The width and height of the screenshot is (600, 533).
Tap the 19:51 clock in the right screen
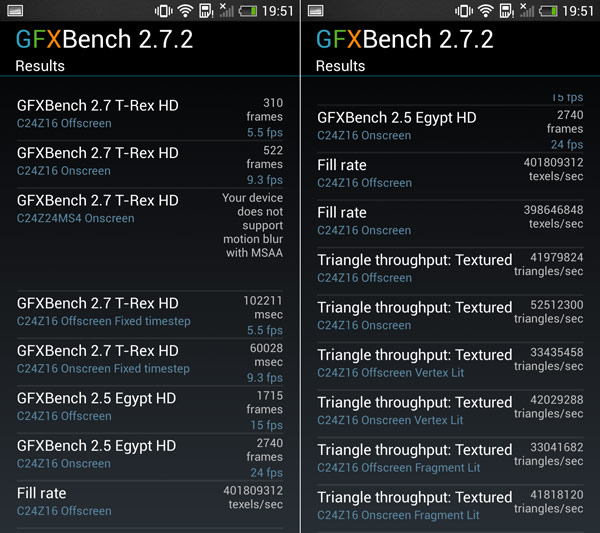tap(578, 11)
